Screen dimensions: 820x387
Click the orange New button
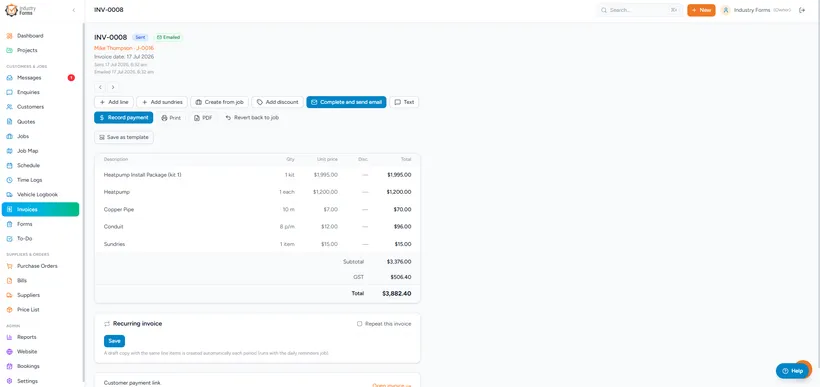(x=701, y=10)
